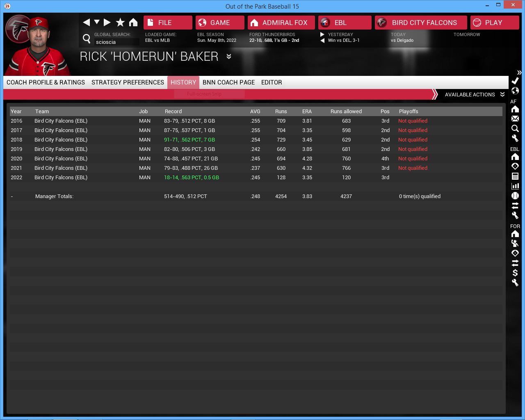Open the EBL statistics bar chart icon
The height and width of the screenshot is (420, 525).
coord(515,186)
